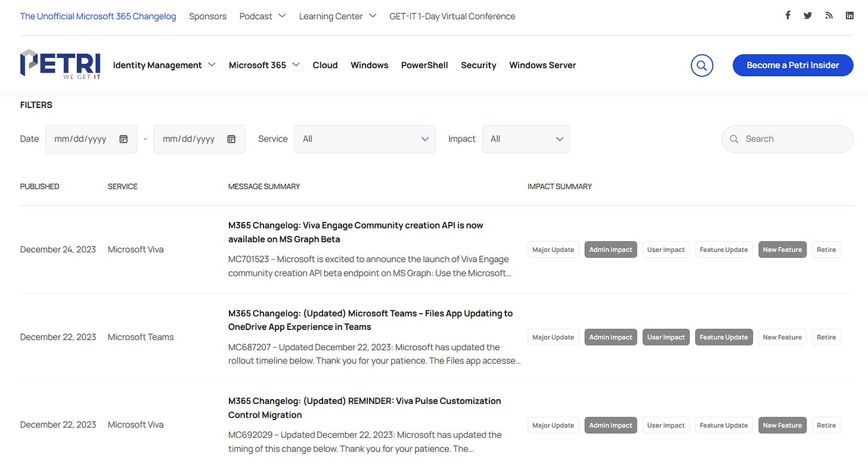The width and height of the screenshot is (868, 463).
Task: Open the Twitter social icon
Action: [808, 16]
